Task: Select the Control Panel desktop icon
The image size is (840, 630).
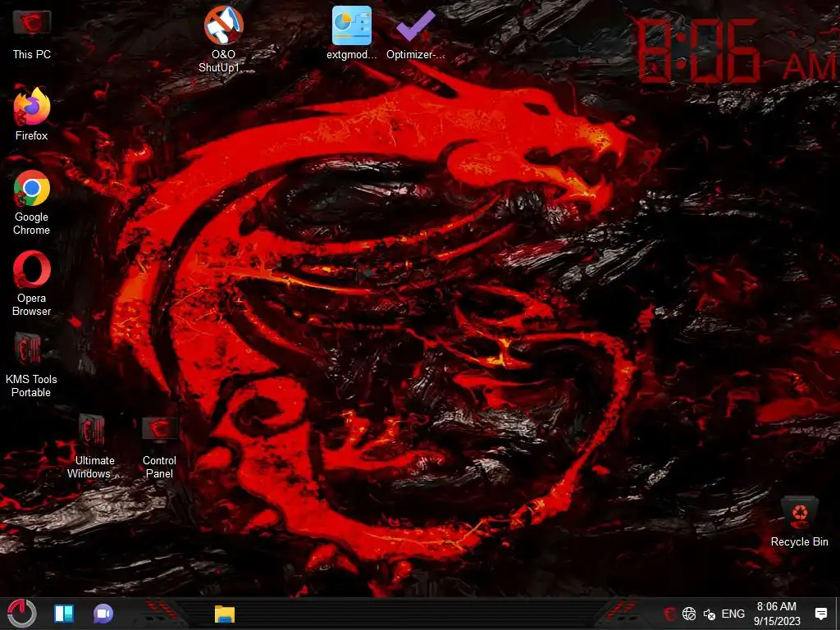Action: coord(159,447)
